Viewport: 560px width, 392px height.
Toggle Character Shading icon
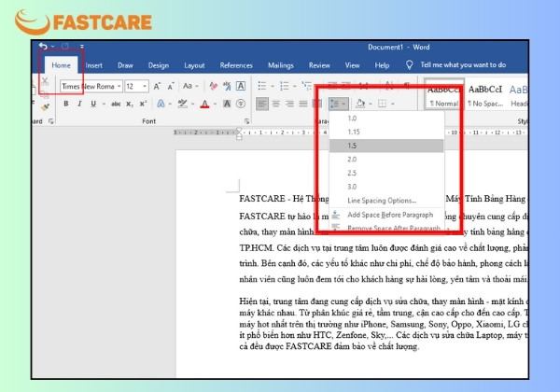click(x=227, y=104)
